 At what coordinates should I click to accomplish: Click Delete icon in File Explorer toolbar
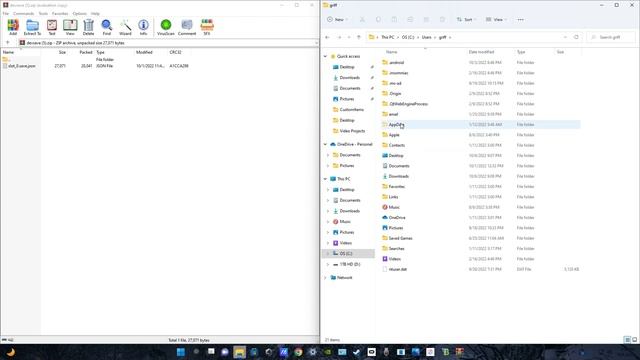442,20
